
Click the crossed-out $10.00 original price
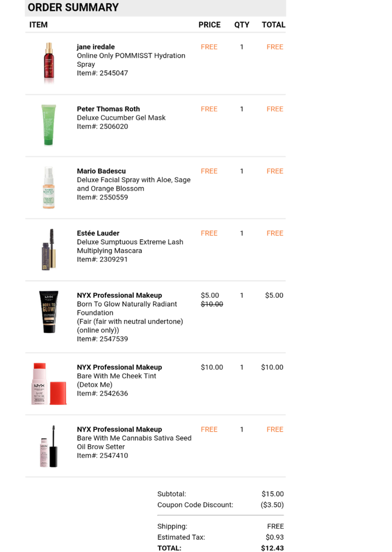(x=212, y=304)
